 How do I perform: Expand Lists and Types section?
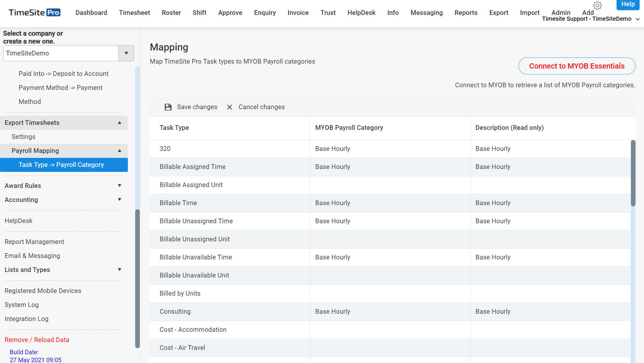(119, 270)
